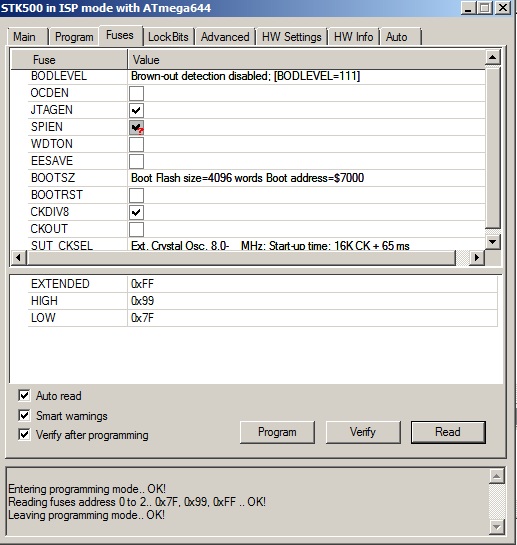
Task: Tick the CKOUT fuse checkbox
Action: 136,229
